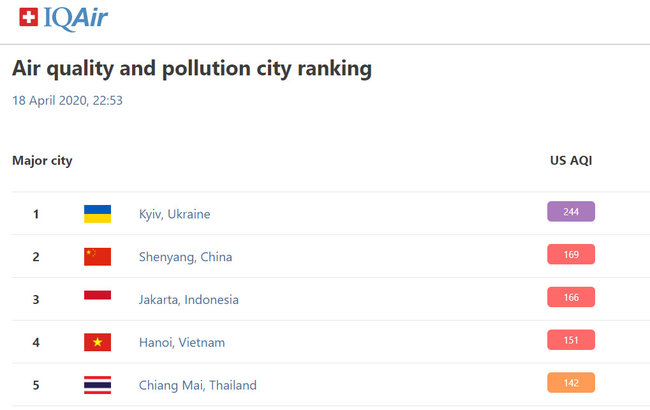The image size is (650, 410).
Task: Click the 18 April 2020 timestamp
Action: [x=67, y=100]
